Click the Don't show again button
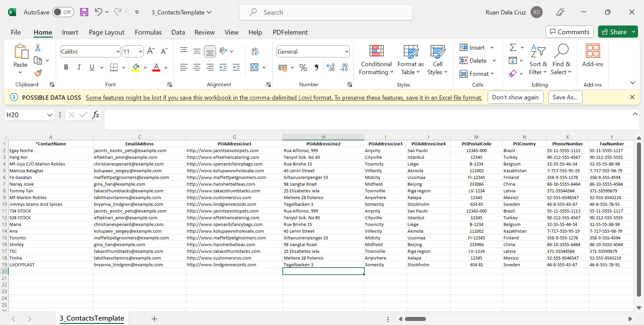 [515, 97]
